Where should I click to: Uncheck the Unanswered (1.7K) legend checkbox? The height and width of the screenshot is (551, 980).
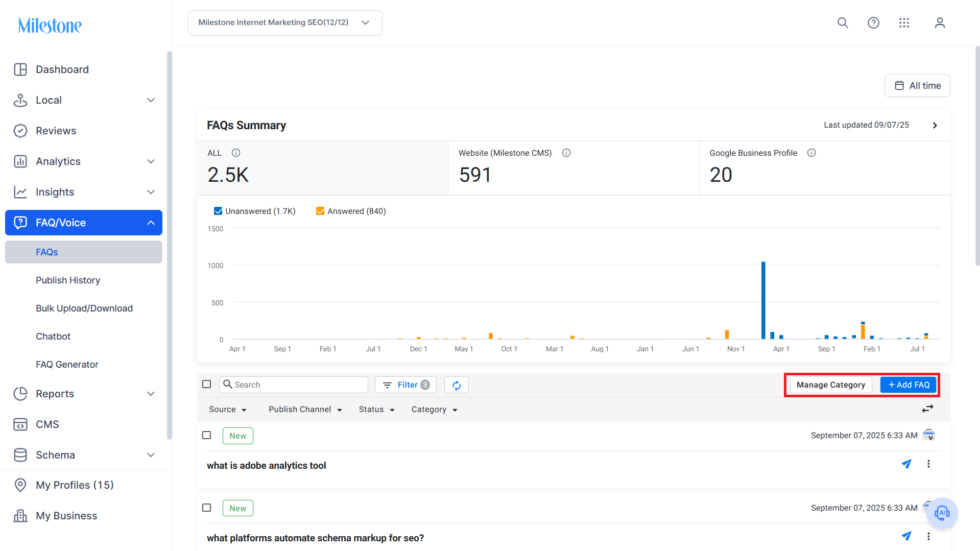218,211
